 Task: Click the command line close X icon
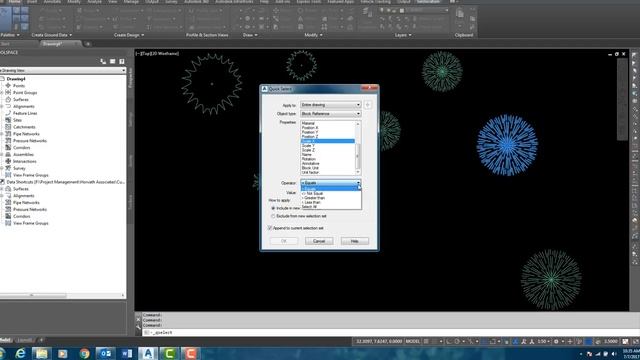pos(138,320)
